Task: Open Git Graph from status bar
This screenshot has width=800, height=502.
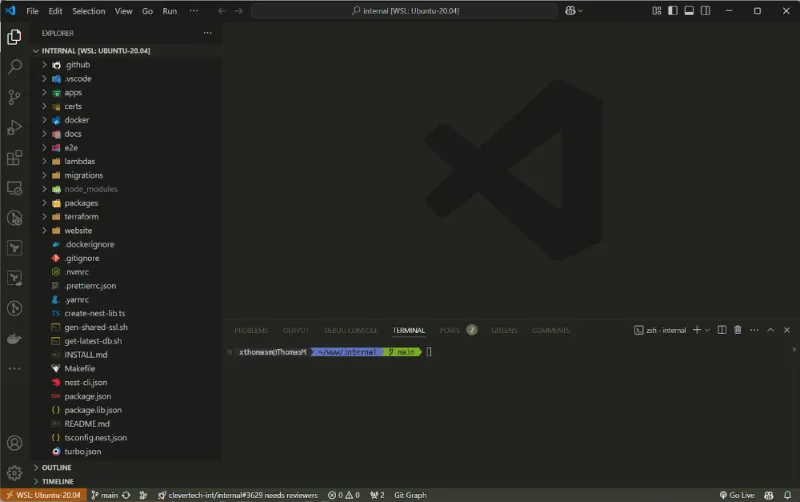Action: pyautogui.click(x=410, y=495)
